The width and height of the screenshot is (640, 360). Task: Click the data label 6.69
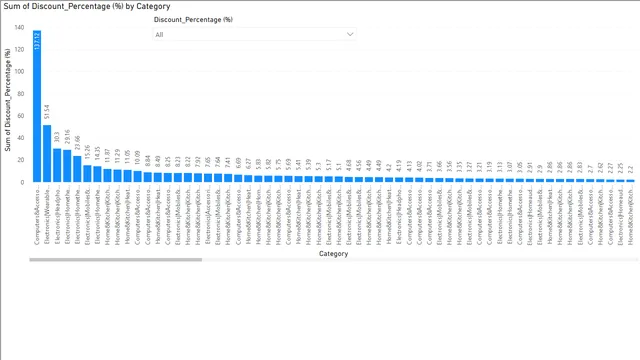(x=238, y=164)
